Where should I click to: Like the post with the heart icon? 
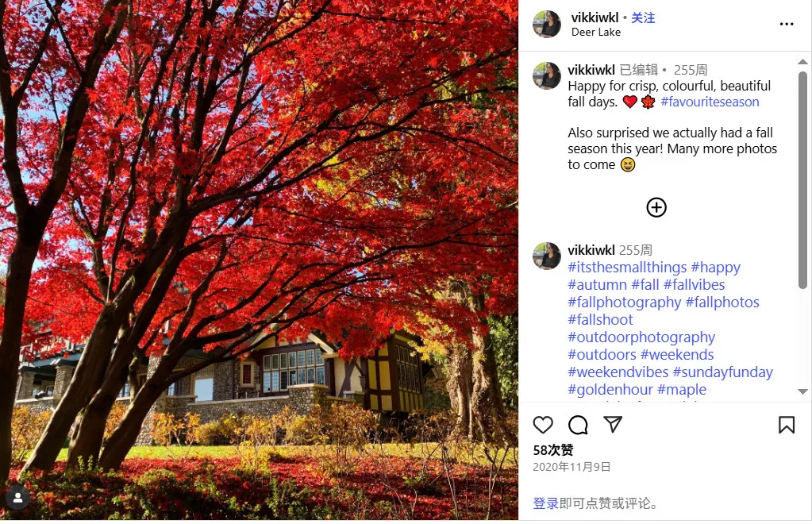[x=543, y=425]
